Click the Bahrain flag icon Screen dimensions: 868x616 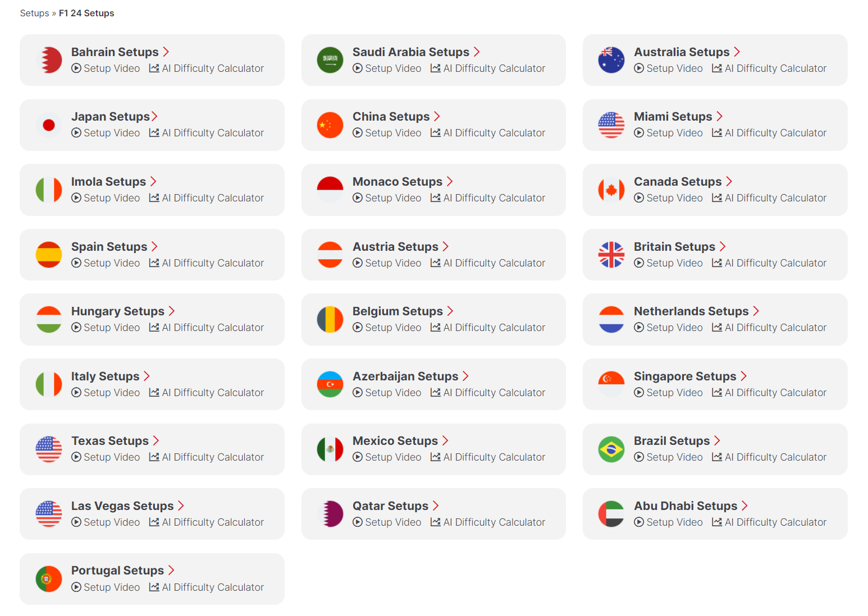pyautogui.click(x=49, y=60)
